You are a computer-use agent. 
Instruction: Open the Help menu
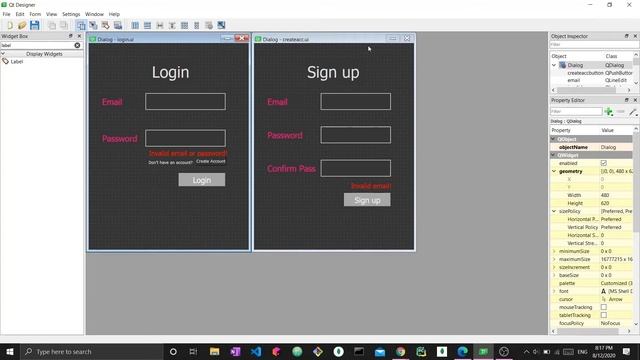point(114,14)
